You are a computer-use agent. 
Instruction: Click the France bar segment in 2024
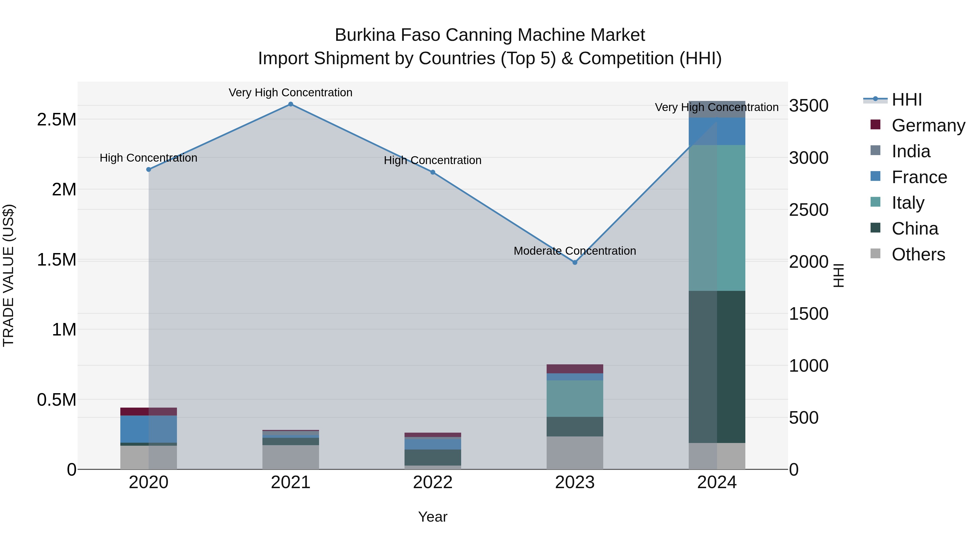point(717,132)
